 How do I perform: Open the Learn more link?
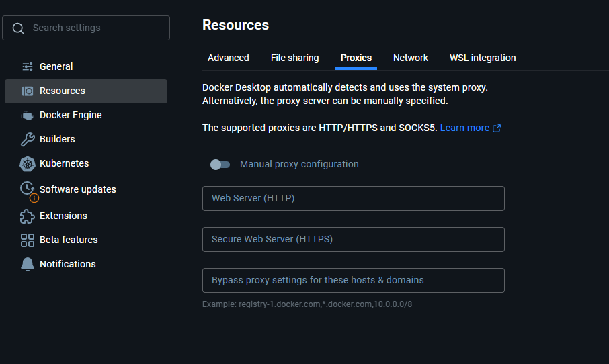point(464,128)
